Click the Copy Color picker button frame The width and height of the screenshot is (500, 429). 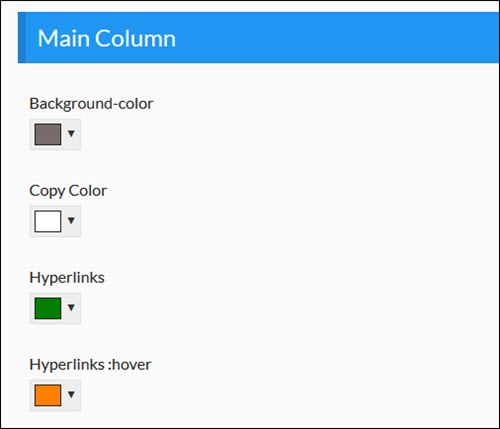(x=55, y=221)
